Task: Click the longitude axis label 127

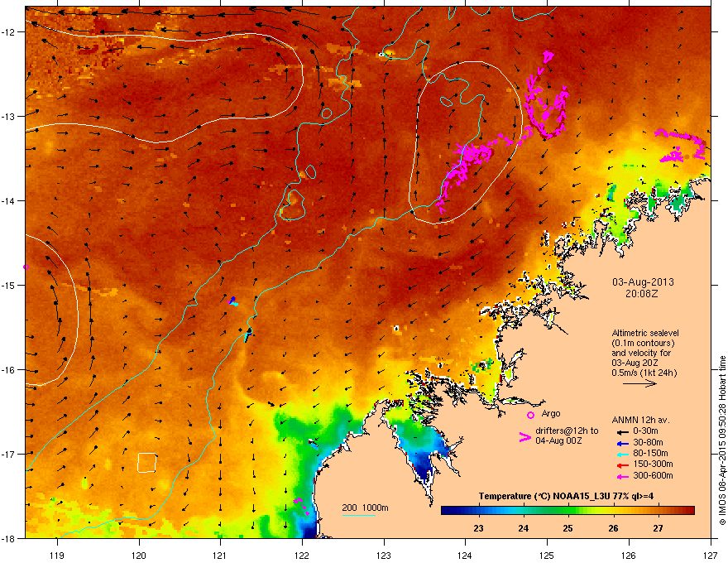Action: pyautogui.click(x=710, y=555)
